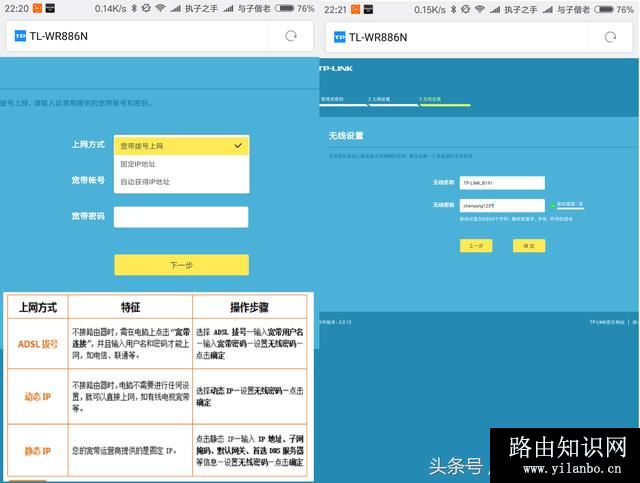Click 上网方式 label on left form
This screenshot has height=483, width=640.
coord(88,144)
